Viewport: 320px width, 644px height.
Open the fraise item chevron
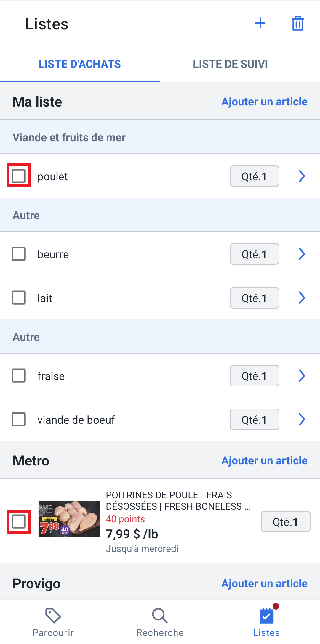click(302, 375)
